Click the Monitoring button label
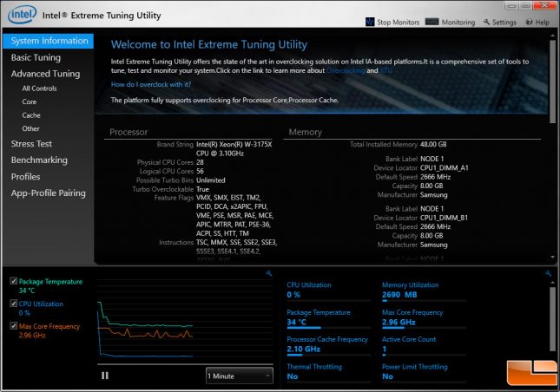Image resolution: width=560 pixels, height=392 pixels. coord(458,22)
